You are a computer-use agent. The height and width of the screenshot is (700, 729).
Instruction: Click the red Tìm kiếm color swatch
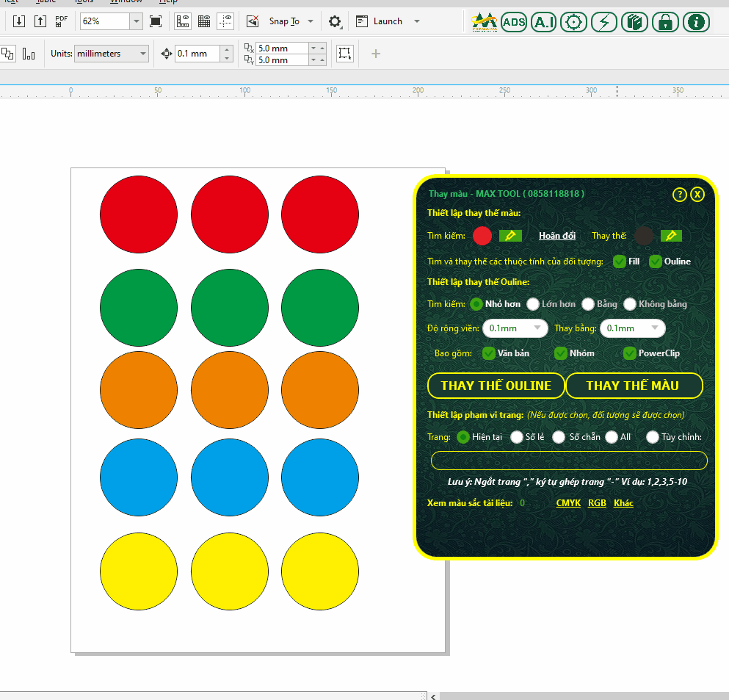pyautogui.click(x=482, y=236)
